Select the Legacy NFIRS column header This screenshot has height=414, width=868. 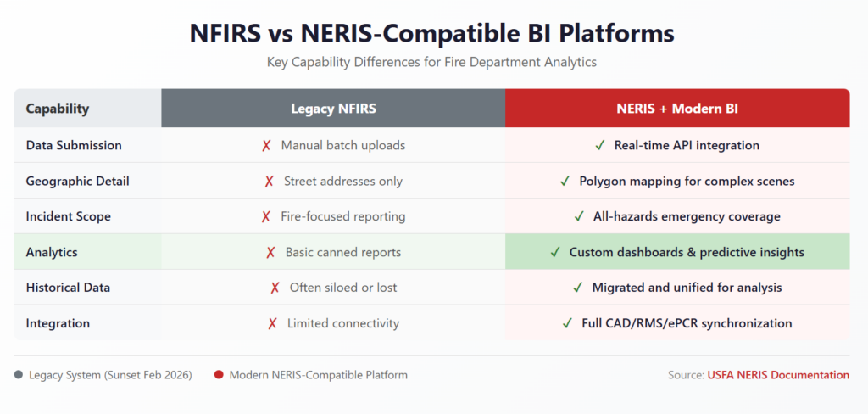(333, 109)
